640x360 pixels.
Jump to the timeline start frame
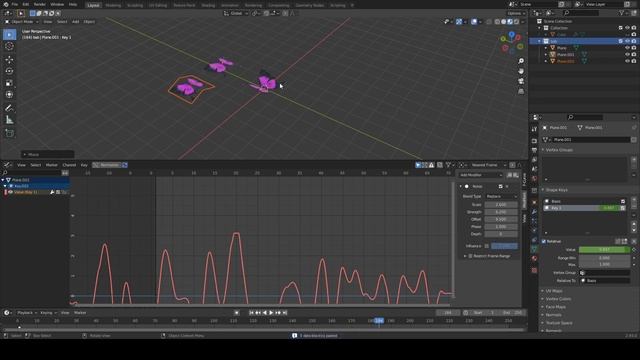251,313
